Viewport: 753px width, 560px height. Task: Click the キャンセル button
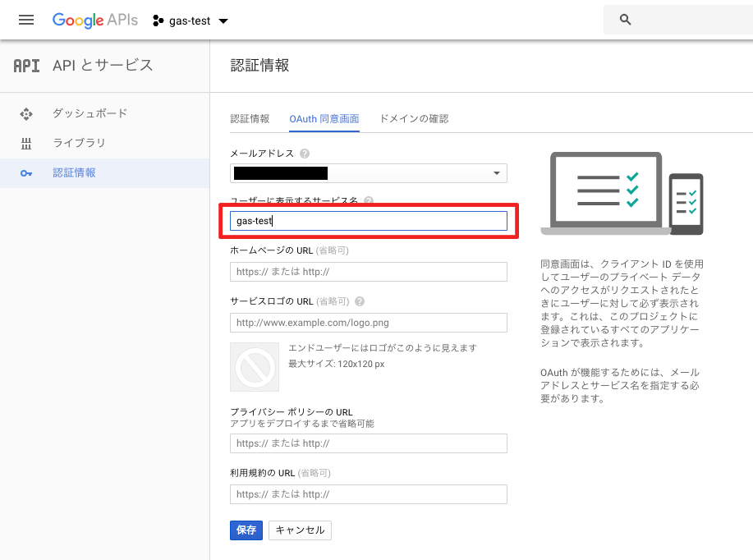coord(300,530)
